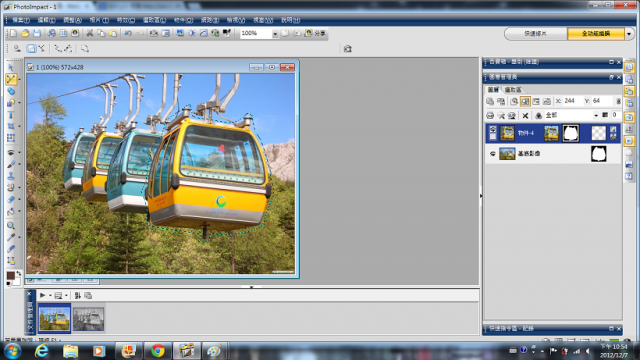
Task: Click the left quick mode button
Action: pos(536,34)
